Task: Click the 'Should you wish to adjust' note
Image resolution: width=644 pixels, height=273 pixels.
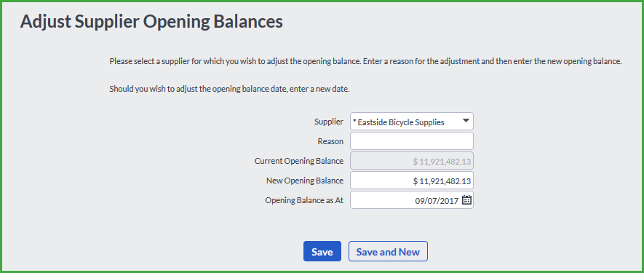Action: (229, 89)
